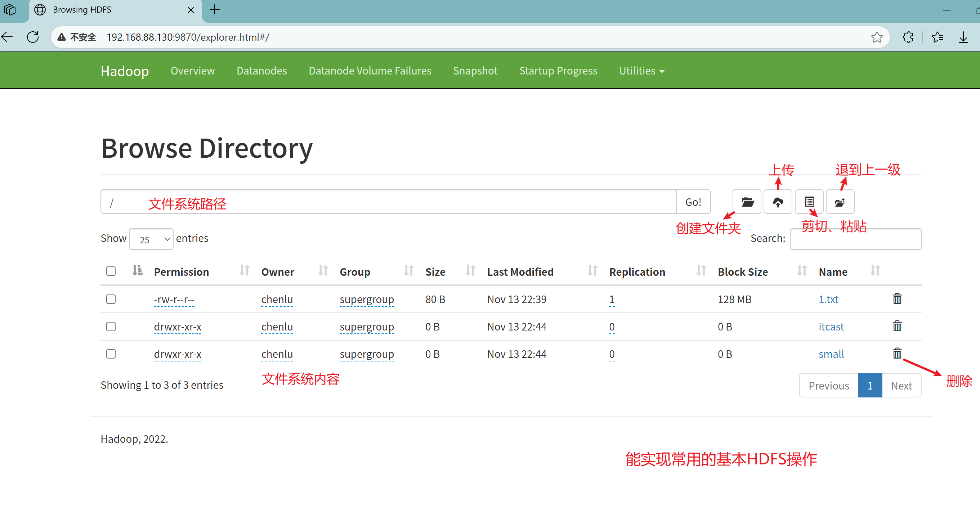Check the select-all header checkbox
This screenshot has height=513, width=980.
tap(111, 271)
